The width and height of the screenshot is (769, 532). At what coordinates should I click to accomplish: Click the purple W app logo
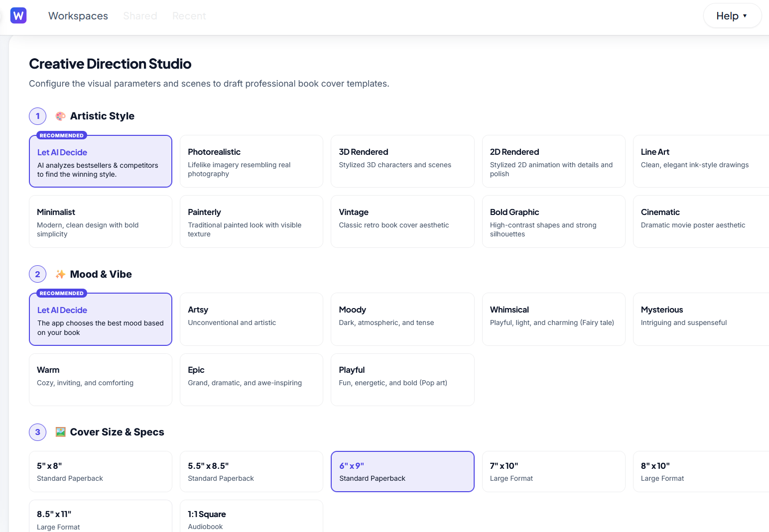coord(18,15)
